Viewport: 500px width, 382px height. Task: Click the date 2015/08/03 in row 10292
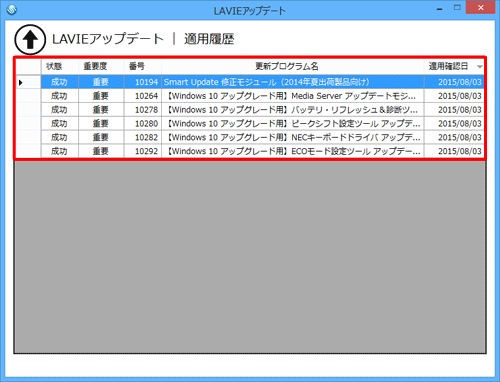(454, 151)
